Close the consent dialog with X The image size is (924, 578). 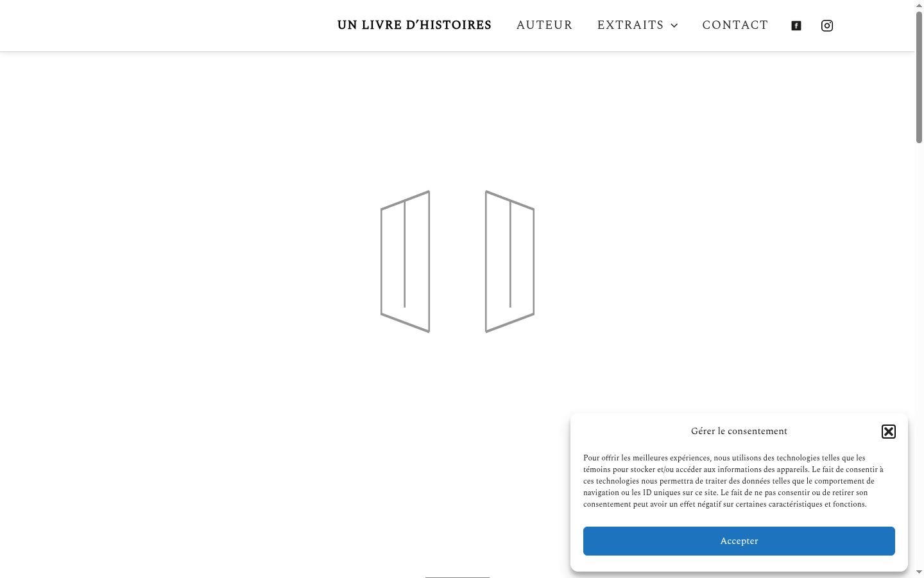[x=889, y=432]
